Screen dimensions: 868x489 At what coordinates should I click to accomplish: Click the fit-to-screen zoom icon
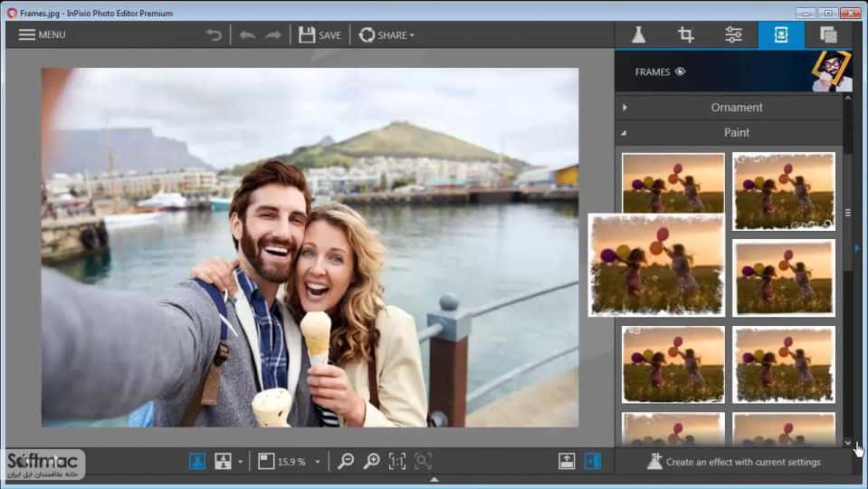pyautogui.click(x=423, y=461)
